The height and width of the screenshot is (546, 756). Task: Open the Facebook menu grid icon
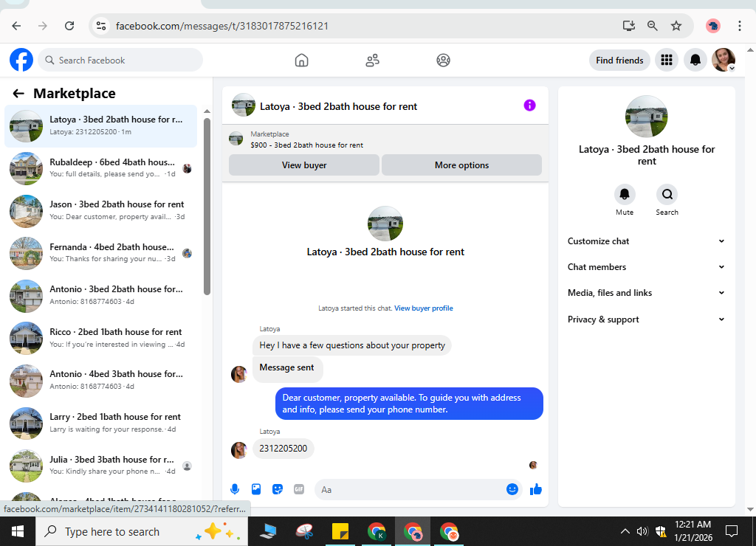pyautogui.click(x=667, y=61)
